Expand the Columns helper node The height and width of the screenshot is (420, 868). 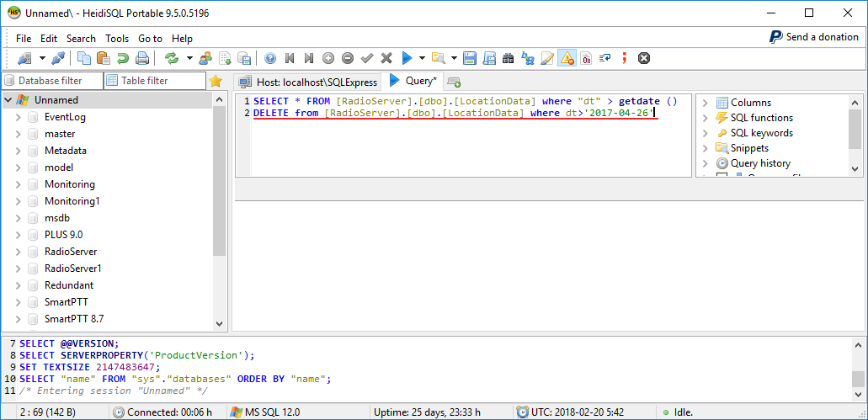706,103
